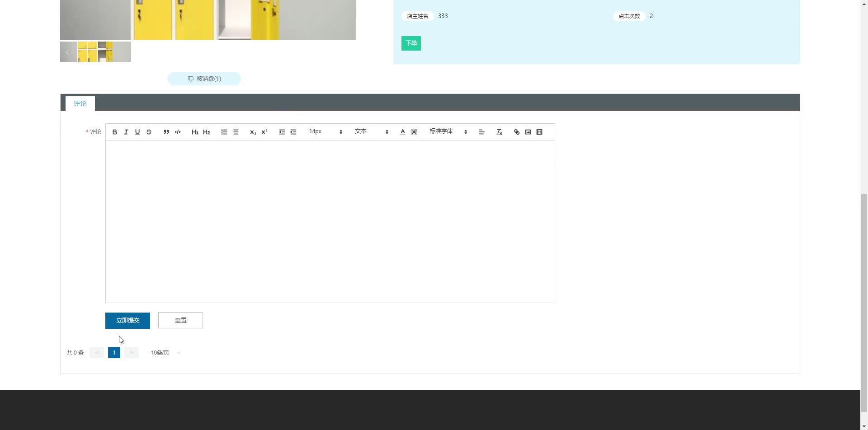The image size is (868, 430).
Task: Click the 下单 order button
Action: point(411,43)
